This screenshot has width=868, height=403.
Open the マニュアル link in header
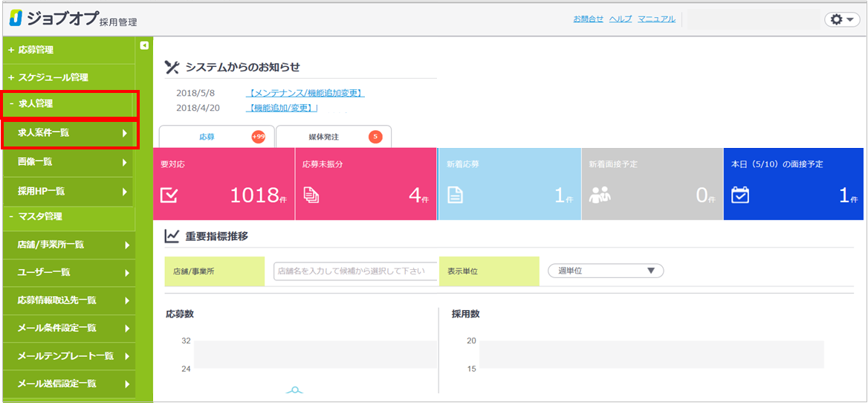click(656, 19)
